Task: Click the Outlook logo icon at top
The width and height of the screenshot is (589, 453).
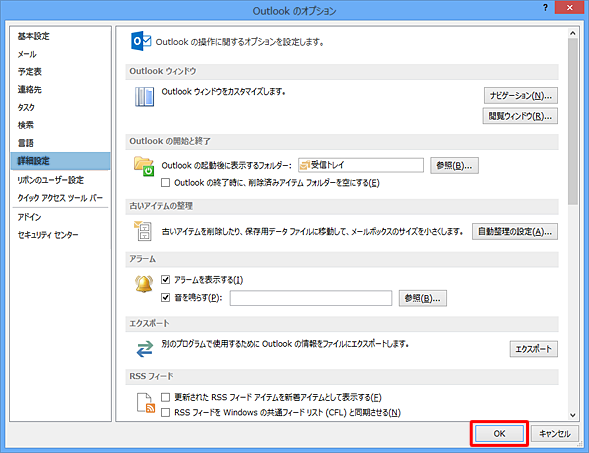Action: 141,41
